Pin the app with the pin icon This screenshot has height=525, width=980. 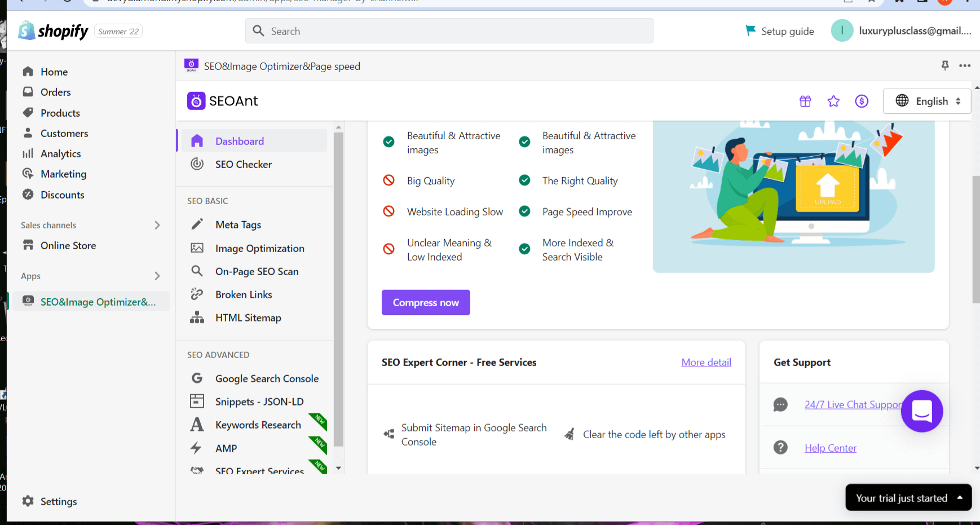click(x=945, y=65)
